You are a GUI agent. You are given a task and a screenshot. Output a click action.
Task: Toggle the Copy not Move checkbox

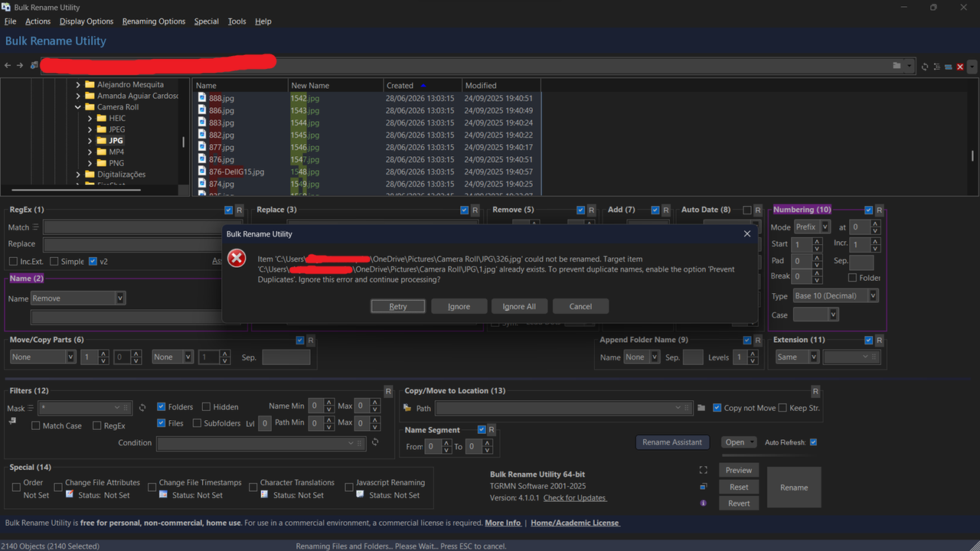[x=717, y=408]
